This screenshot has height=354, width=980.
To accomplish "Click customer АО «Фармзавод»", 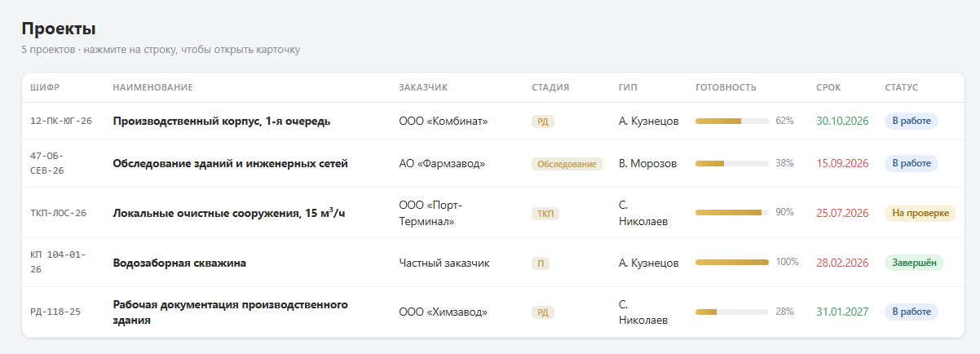I will coord(442,163).
